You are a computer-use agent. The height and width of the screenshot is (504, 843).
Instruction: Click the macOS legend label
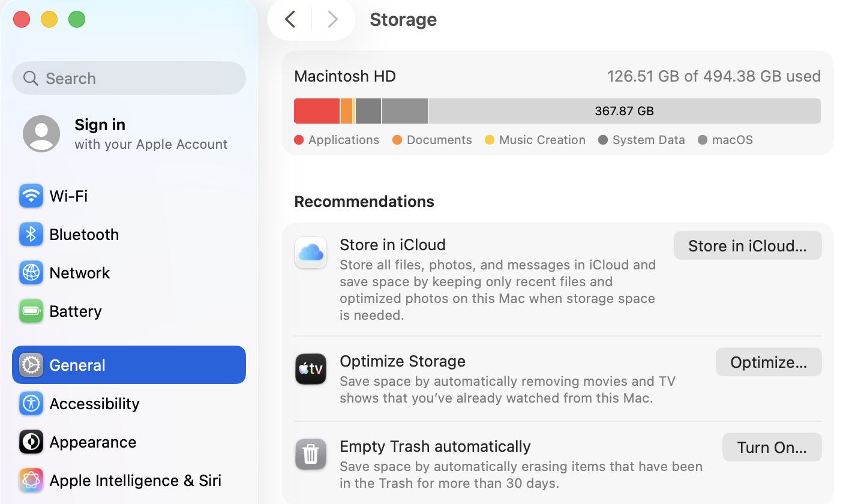733,140
